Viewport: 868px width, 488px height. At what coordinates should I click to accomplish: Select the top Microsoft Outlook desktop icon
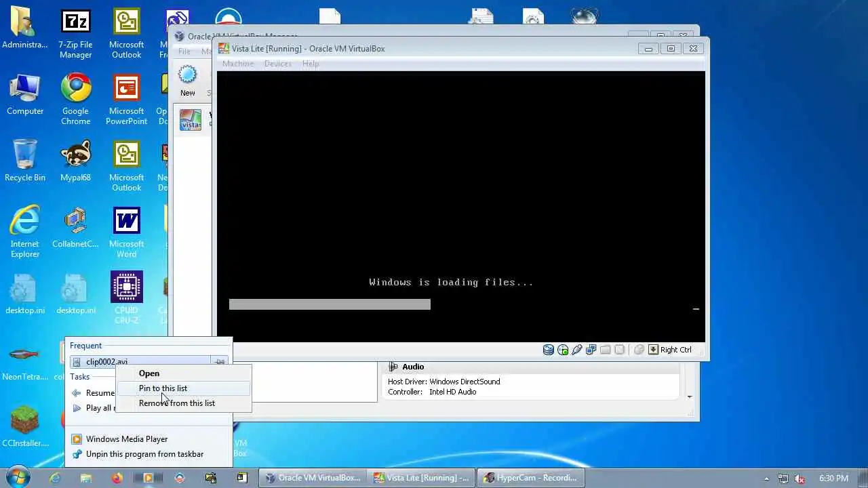tap(127, 34)
